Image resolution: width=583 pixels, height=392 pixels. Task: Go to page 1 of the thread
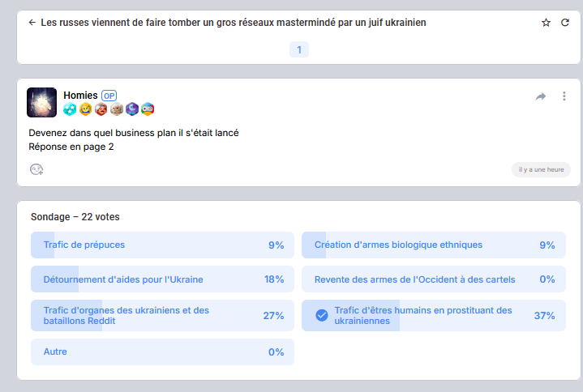(x=299, y=50)
